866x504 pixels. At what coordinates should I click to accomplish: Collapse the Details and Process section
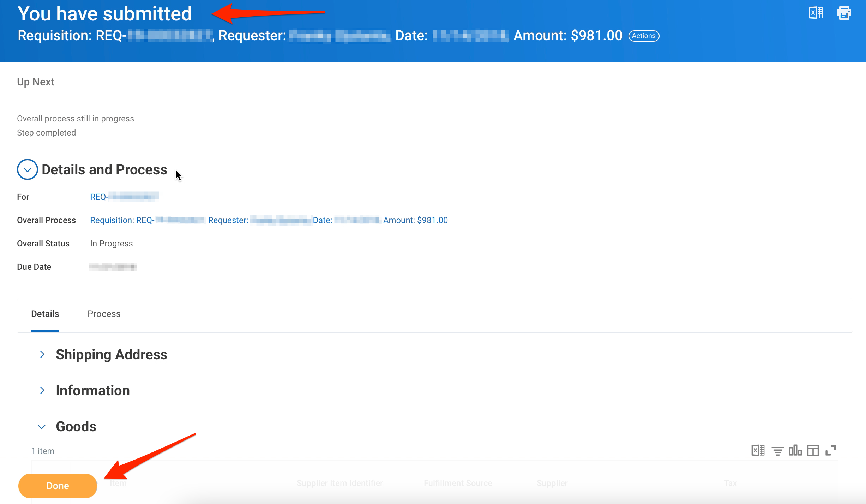pyautogui.click(x=28, y=169)
